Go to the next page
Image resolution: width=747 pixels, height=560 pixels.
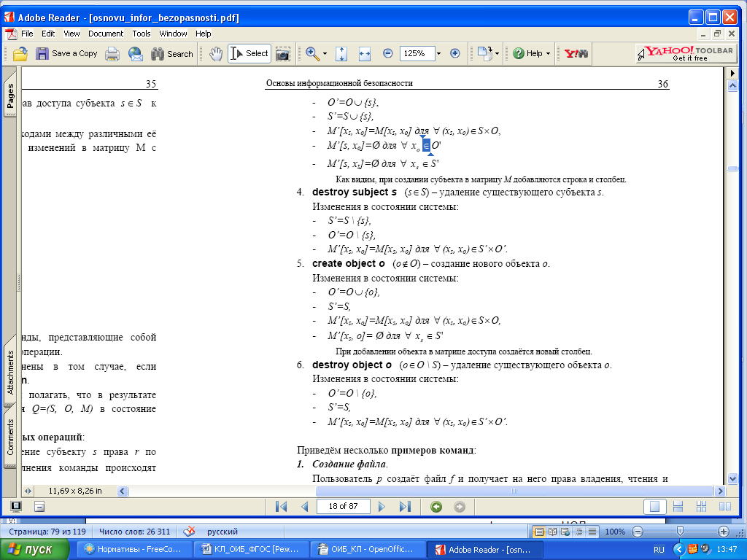(381, 507)
